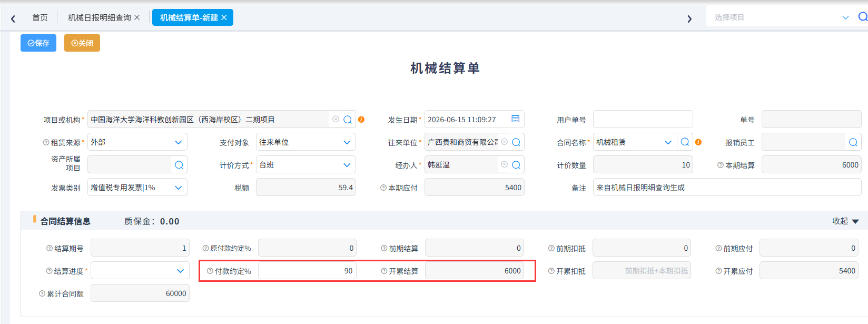Open the 选择项目 project selector
868x324 pixels.
point(782,17)
